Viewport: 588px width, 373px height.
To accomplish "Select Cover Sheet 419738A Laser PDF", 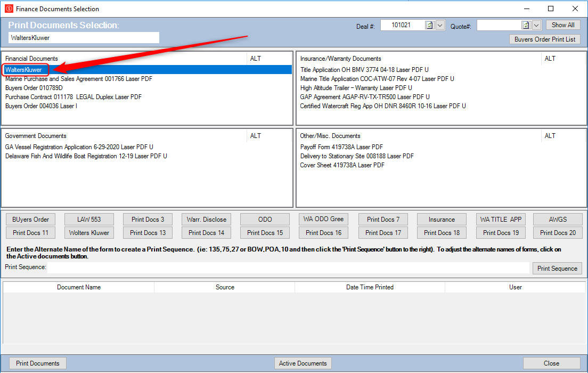I will tap(342, 165).
